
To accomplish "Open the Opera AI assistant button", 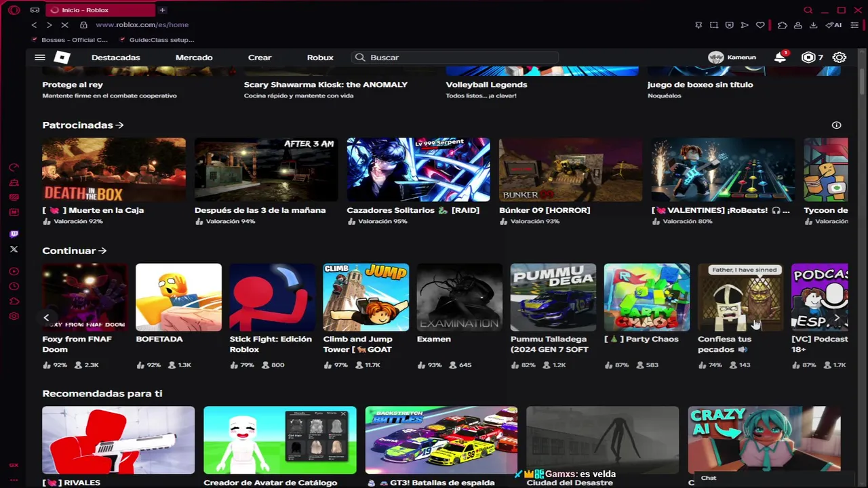I will point(833,25).
